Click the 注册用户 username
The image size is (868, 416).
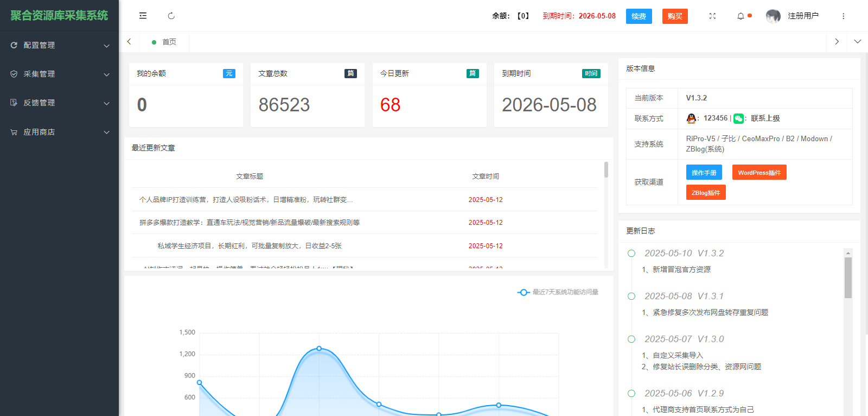pos(803,16)
